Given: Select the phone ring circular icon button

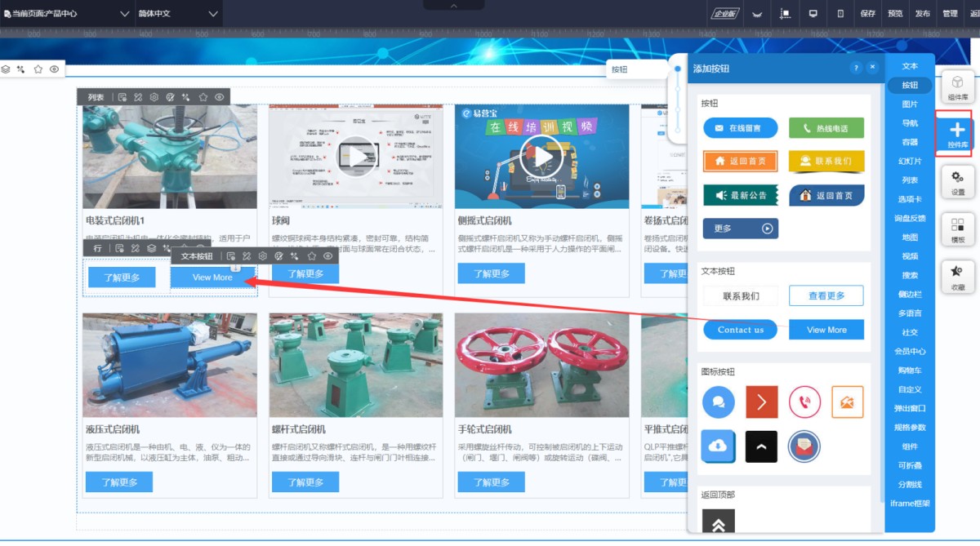Looking at the screenshot, I should [x=804, y=402].
